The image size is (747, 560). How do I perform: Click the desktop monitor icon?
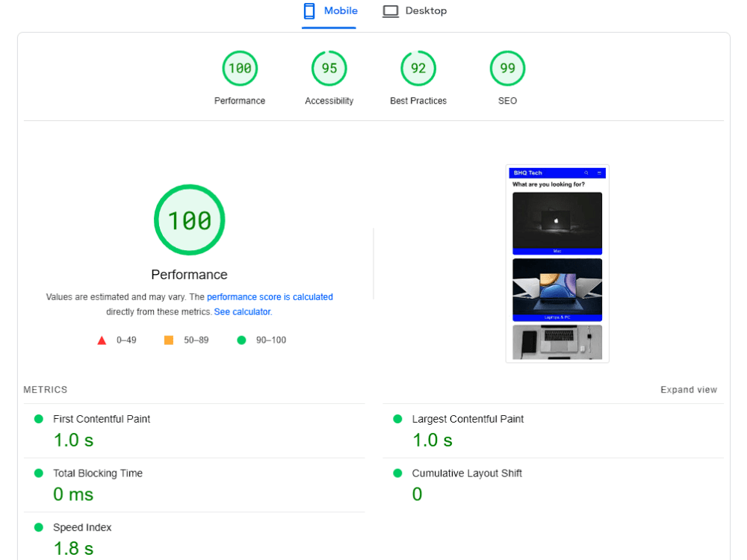pyautogui.click(x=391, y=11)
